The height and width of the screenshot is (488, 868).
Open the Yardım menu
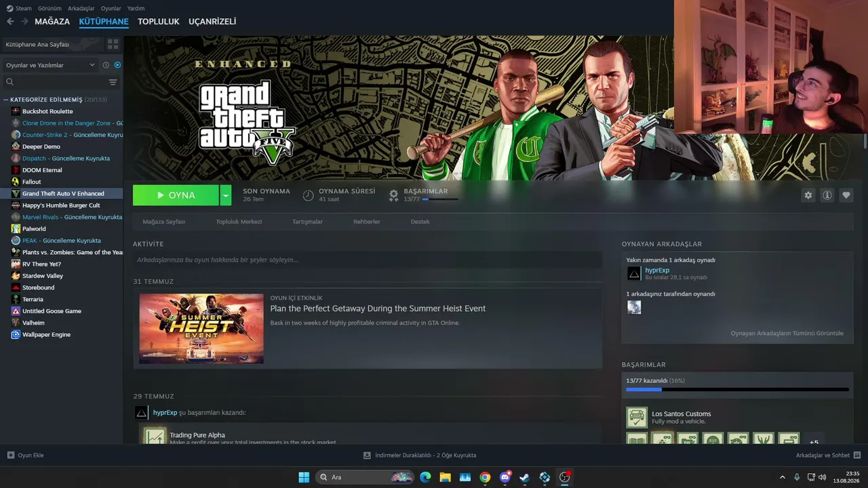[136, 8]
